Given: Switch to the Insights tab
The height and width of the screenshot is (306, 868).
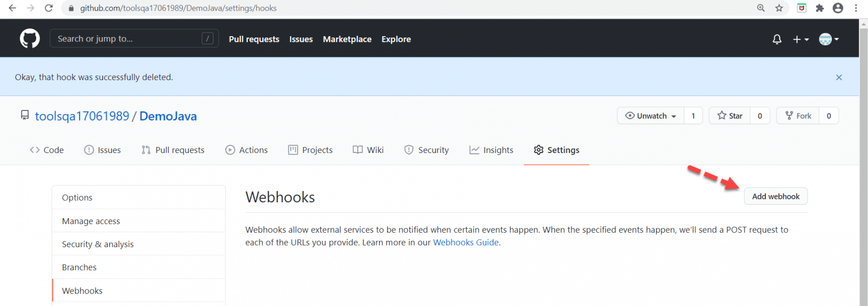Looking at the screenshot, I should (491, 150).
